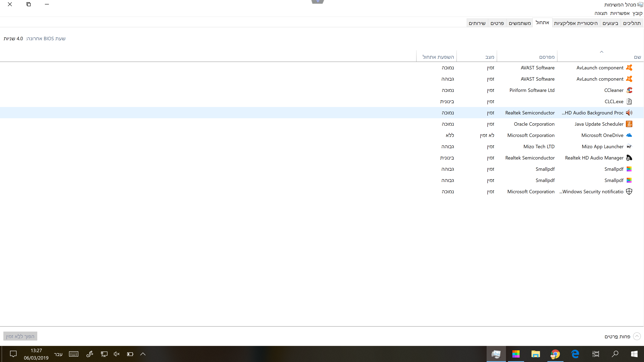
Task: Click the זמין status in the CCleaner row
Action: click(x=490, y=90)
